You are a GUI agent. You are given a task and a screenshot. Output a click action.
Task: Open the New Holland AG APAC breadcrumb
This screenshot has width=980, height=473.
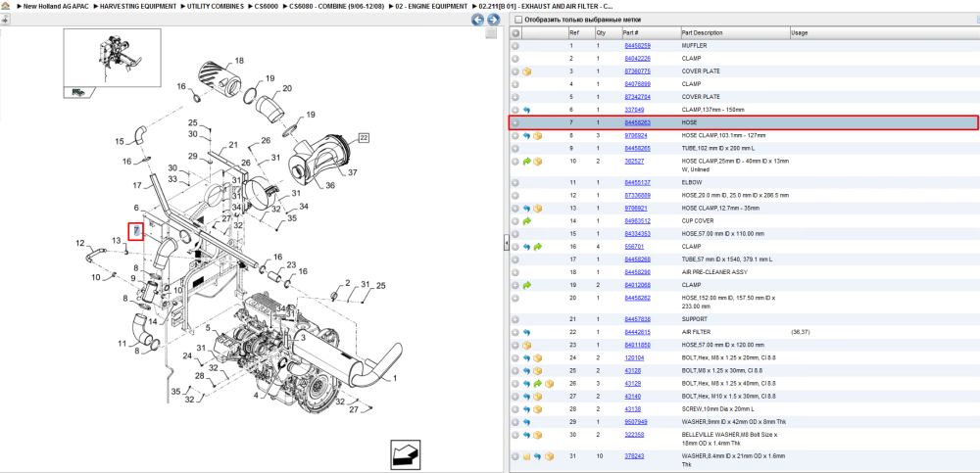[x=54, y=6]
